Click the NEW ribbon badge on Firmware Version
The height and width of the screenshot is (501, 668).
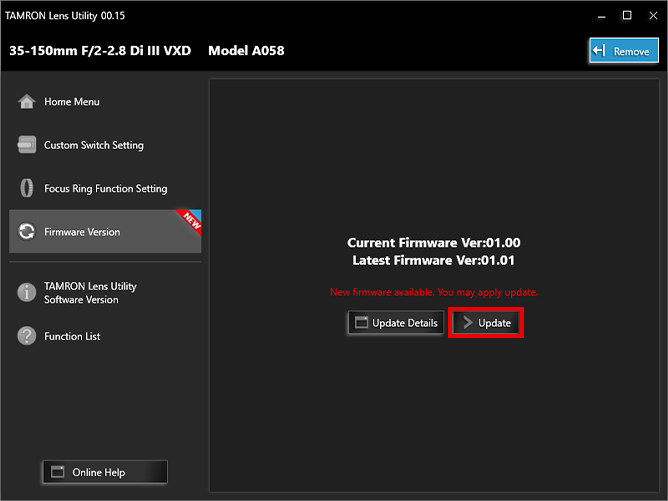coord(191,220)
